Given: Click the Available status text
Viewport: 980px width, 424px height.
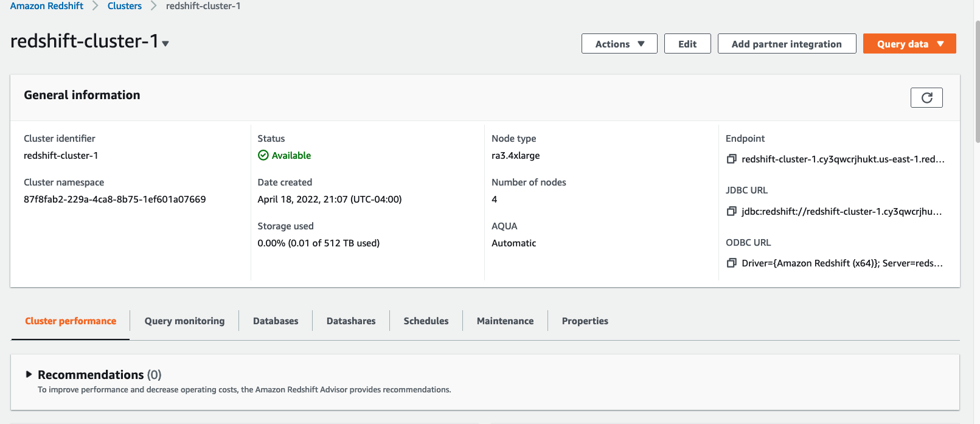Looking at the screenshot, I should click(291, 155).
